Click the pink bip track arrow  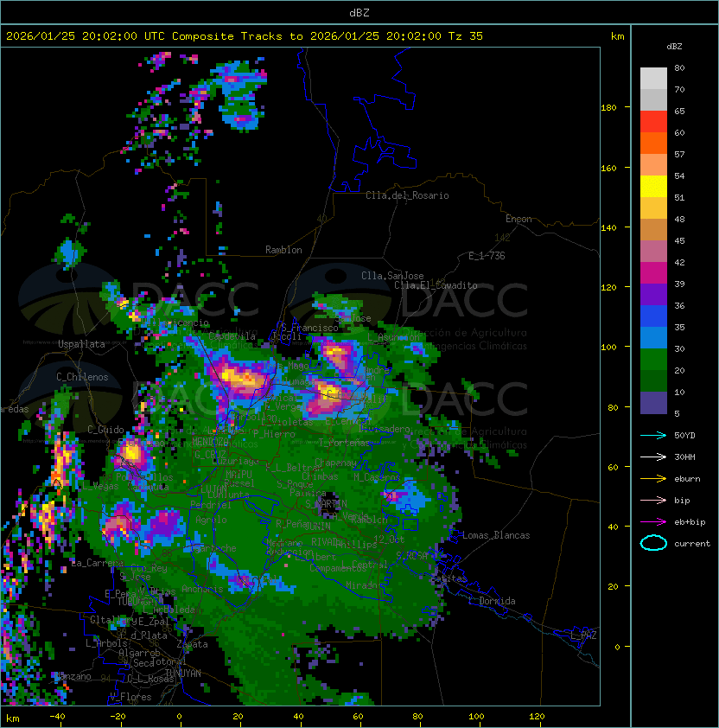[653, 500]
